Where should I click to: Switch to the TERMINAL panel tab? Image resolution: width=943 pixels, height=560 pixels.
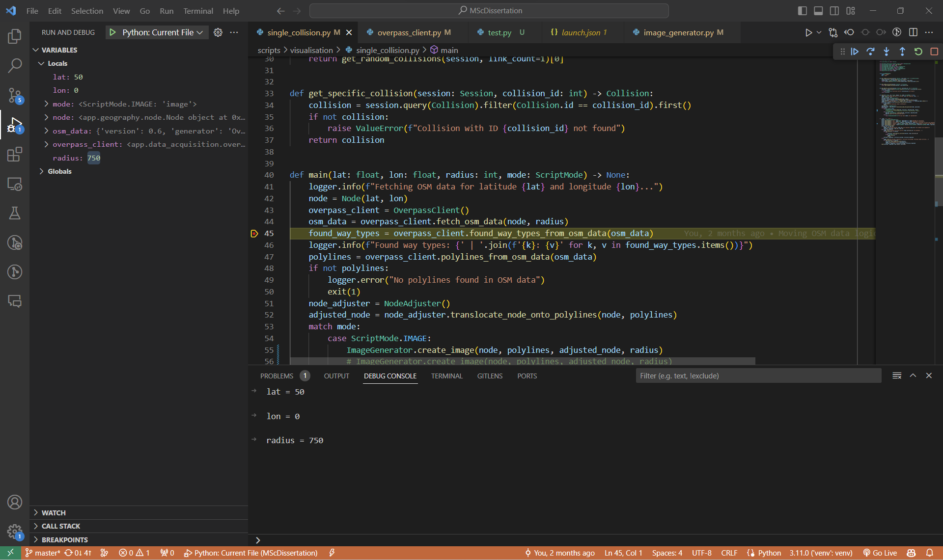click(446, 376)
